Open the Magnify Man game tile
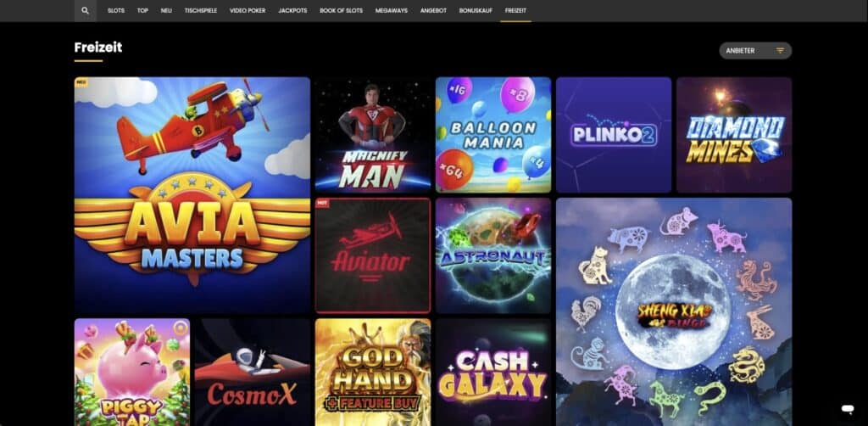868x426 pixels. pyautogui.click(x=373, y=135)
